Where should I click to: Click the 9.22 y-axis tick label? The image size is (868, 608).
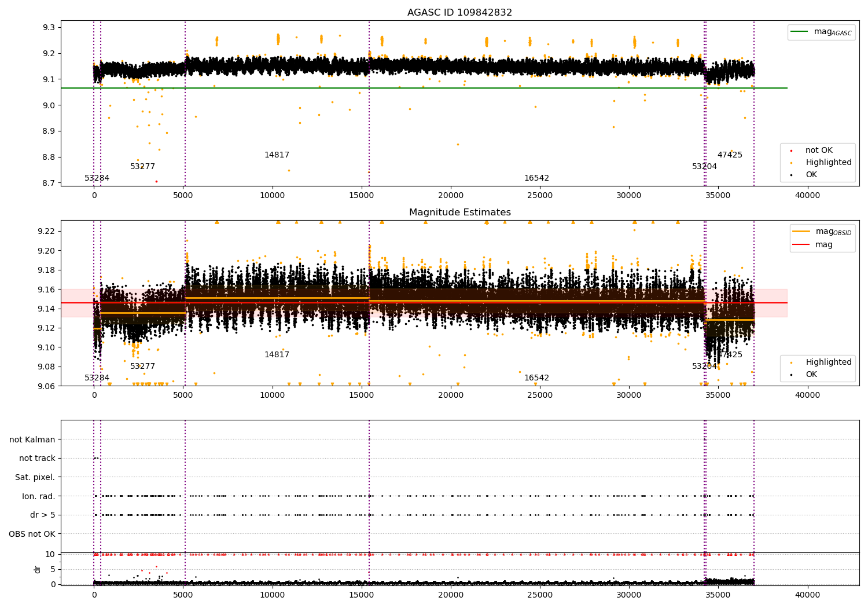47,232
